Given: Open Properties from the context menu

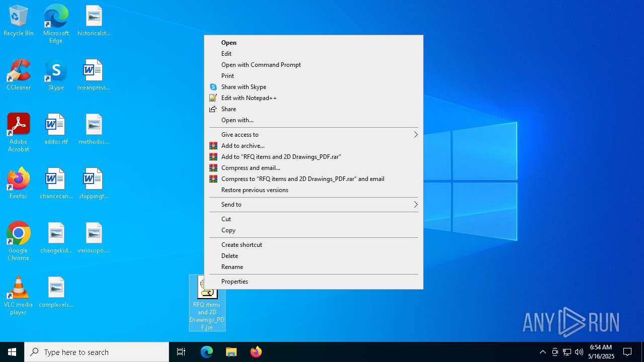Looking at the screenshot, I should [313, 282].
